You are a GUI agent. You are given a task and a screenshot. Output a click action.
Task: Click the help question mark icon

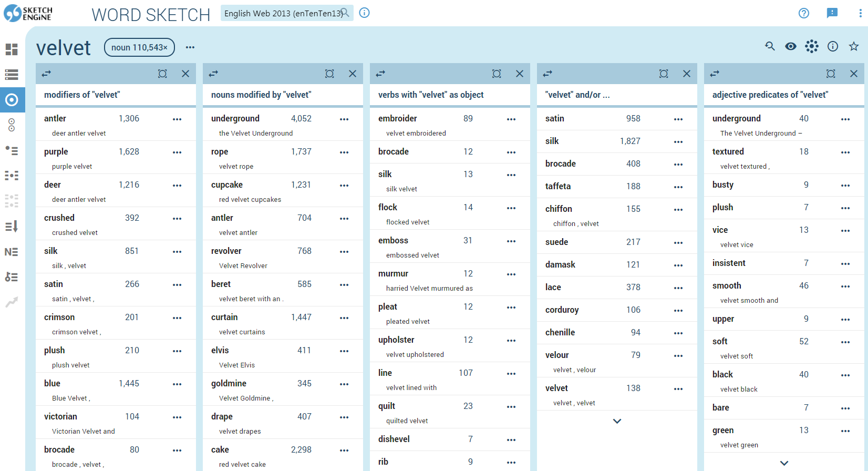(804, 13)
